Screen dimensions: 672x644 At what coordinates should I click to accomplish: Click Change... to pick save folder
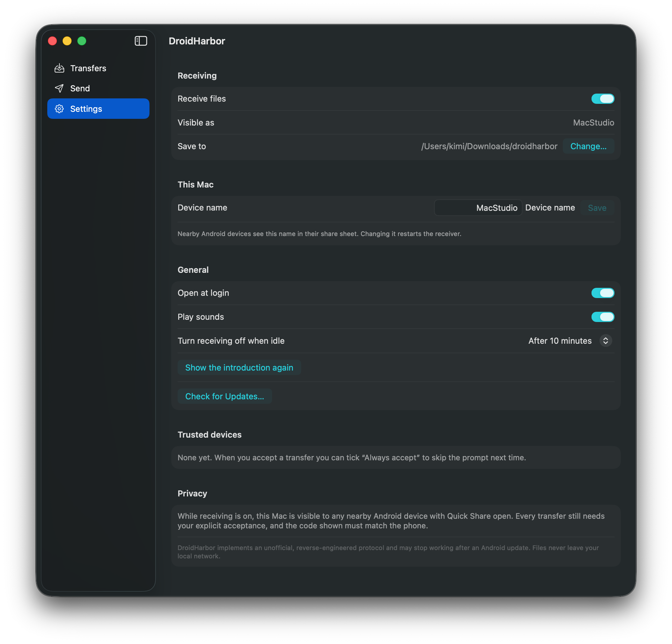point(588,146)
